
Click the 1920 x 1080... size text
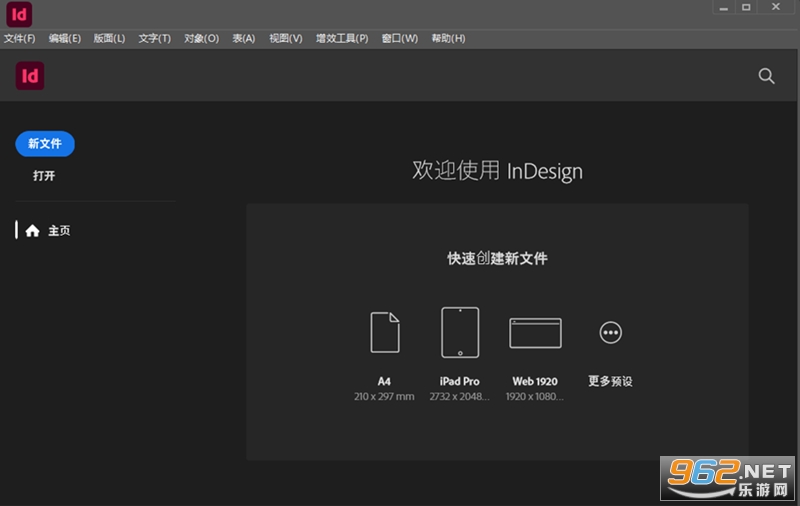[x=535, y=396]
